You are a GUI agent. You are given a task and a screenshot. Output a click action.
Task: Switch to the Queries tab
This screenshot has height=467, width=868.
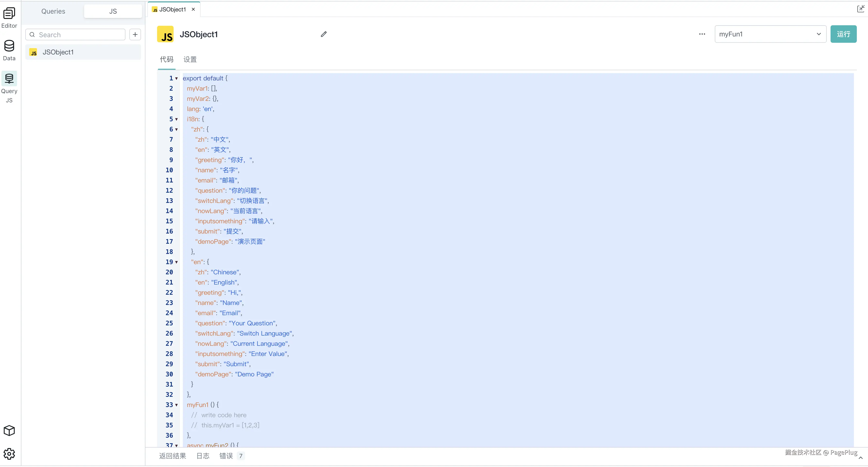(x=53, y=11)
